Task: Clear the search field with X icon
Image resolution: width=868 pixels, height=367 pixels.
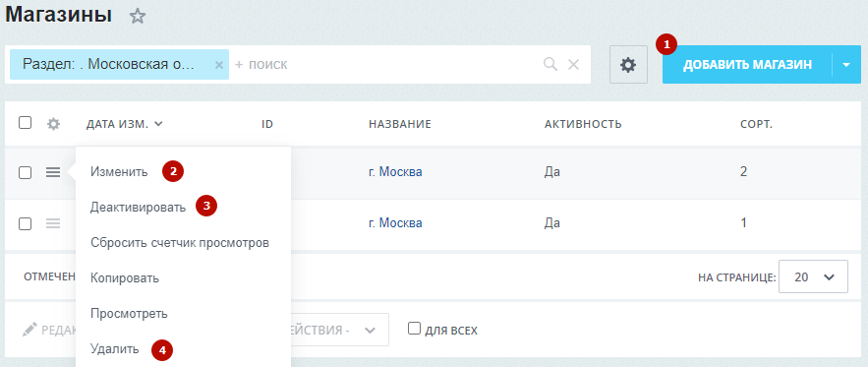Action: (573, 64)
